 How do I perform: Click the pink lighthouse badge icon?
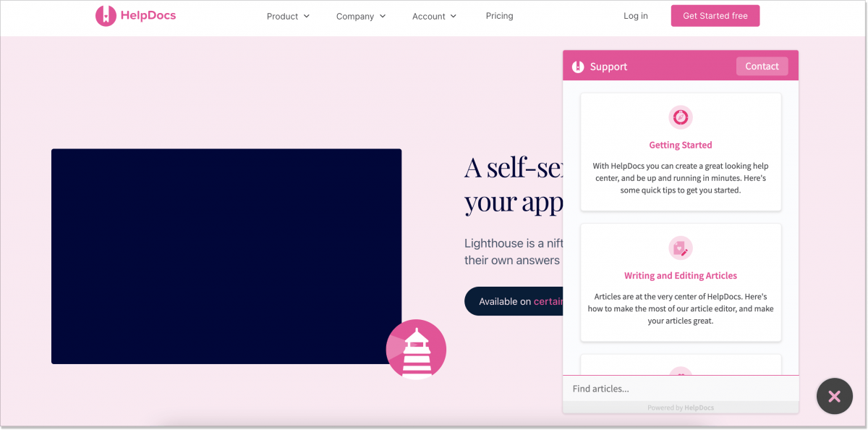pyautogui.click(x=416, y=349)
